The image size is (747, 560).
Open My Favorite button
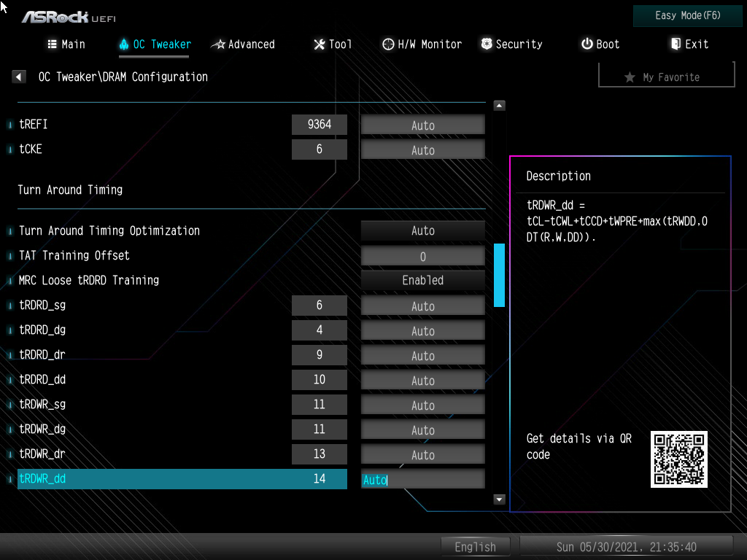(x=667, y=76)
